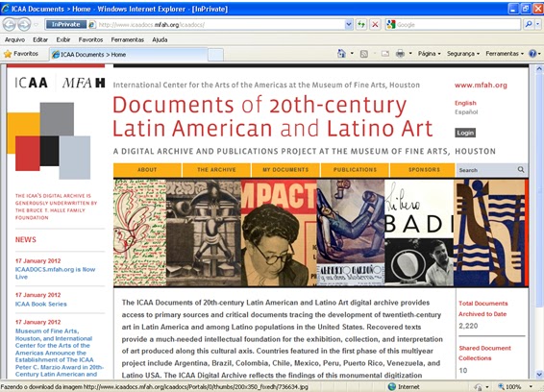Open the Favoritos menu
This screenshot has height=392, width=544.
[91, 39]
